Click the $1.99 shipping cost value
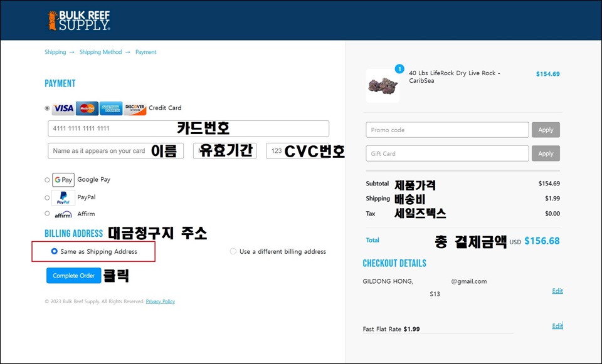This screenshot has height=364, width=602. tap(552, 199)
